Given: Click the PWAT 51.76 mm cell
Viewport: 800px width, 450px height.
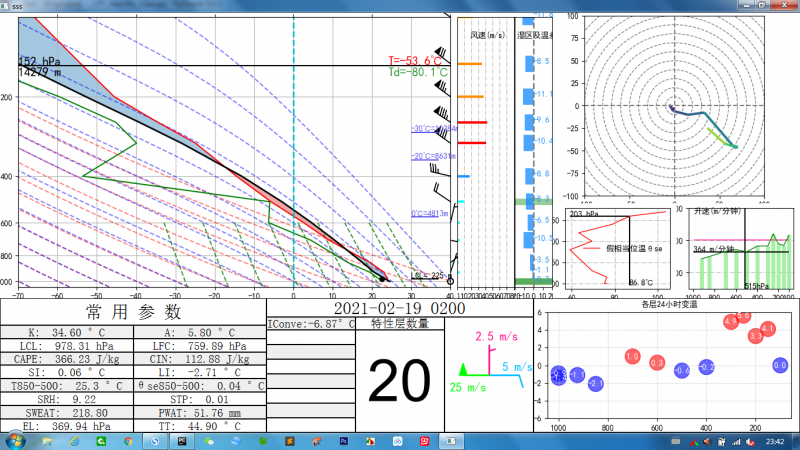Looking at the screenshot, I should pyautogui.click(x=202, y=412).
